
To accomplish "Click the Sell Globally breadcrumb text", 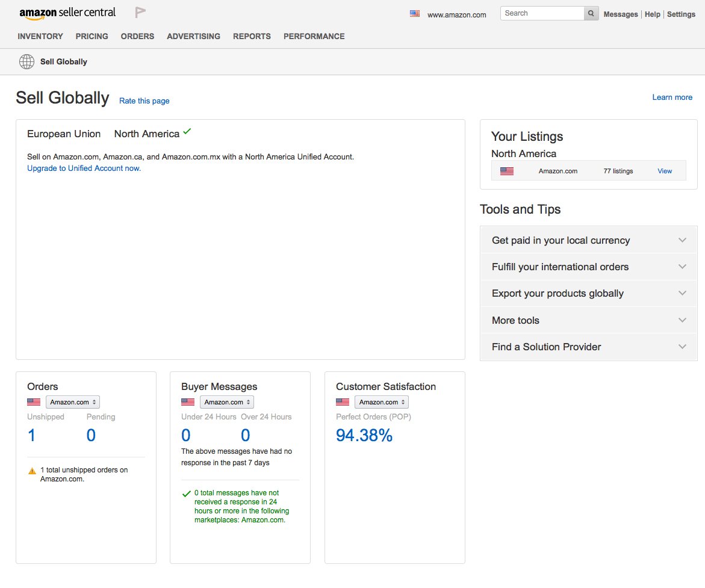I will pos(64,61).
